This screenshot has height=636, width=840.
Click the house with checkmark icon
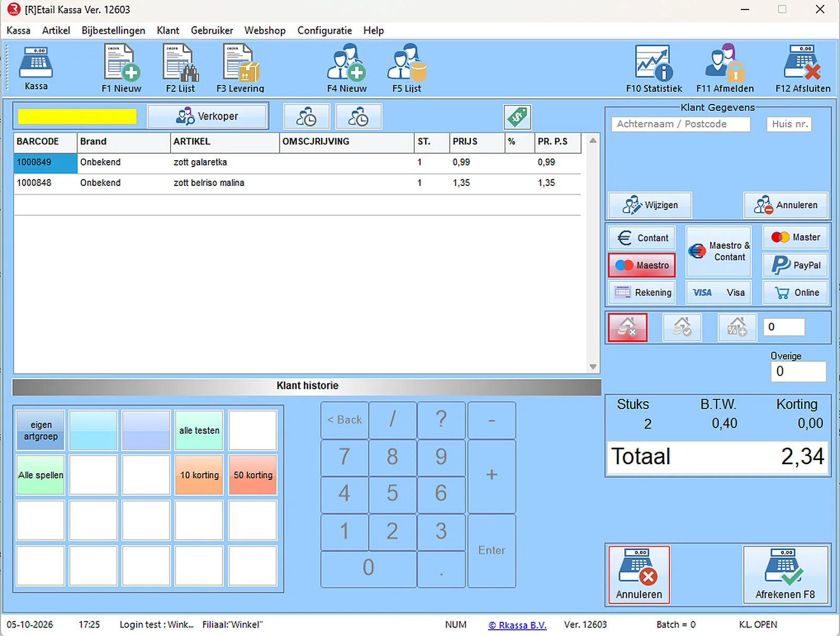click(682, 327)
